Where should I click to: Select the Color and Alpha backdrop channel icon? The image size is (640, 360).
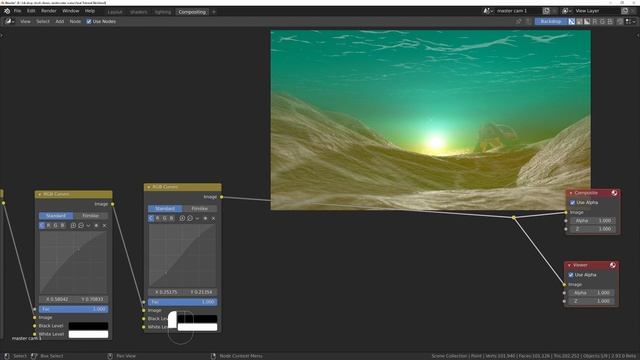[x=571, y=21]
